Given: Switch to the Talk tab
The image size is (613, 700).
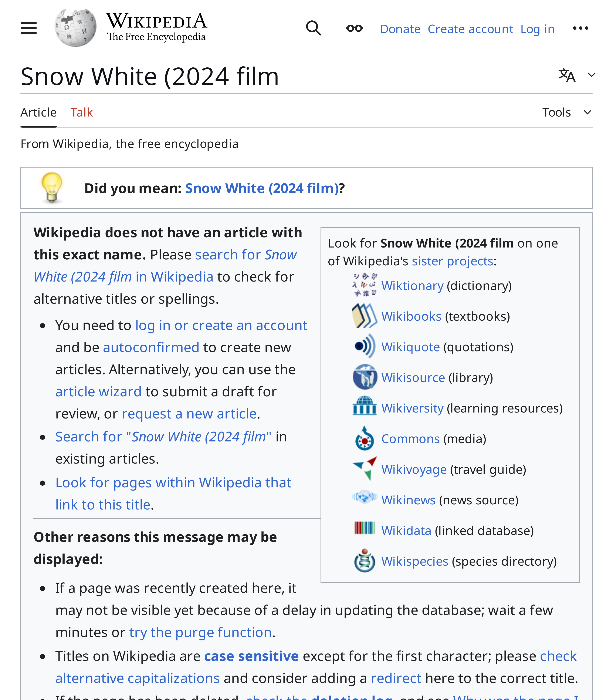Looking at the screenshot, I should point(81,112).
